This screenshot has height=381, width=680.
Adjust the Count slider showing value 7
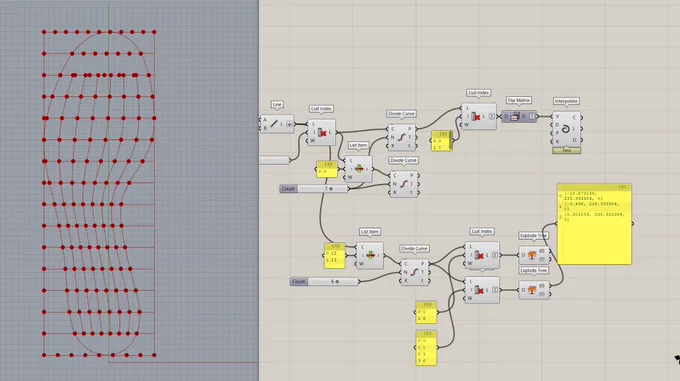(x=314, y=189)
